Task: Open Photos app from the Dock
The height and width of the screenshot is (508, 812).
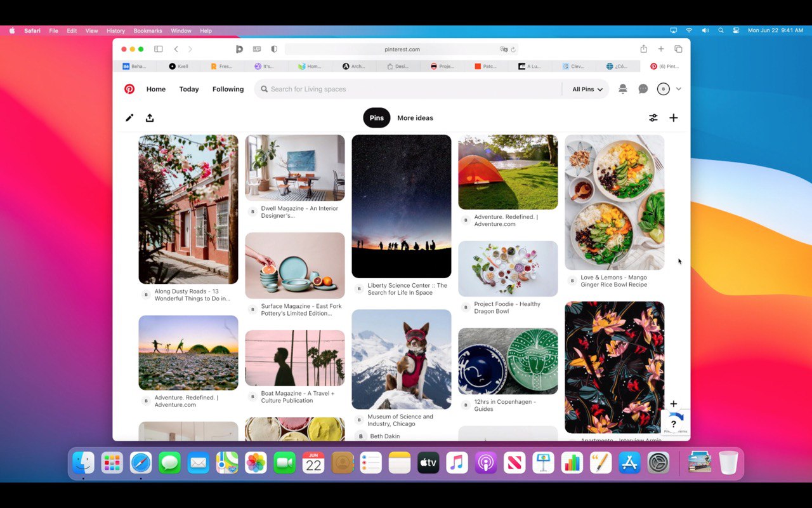Action: coord(256,463)
